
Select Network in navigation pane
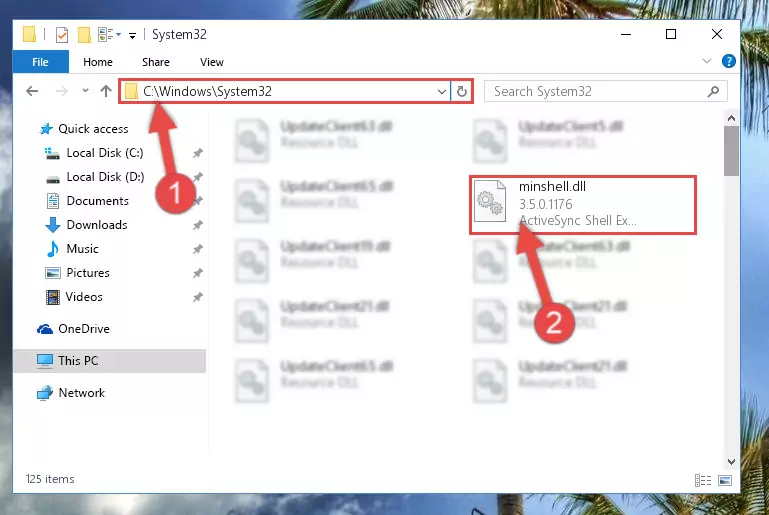81,393
